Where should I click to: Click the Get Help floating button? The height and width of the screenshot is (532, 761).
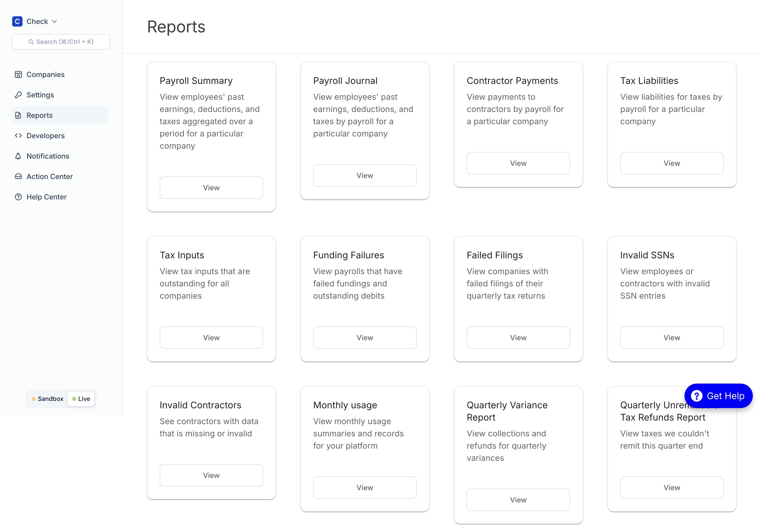(718, 396)
